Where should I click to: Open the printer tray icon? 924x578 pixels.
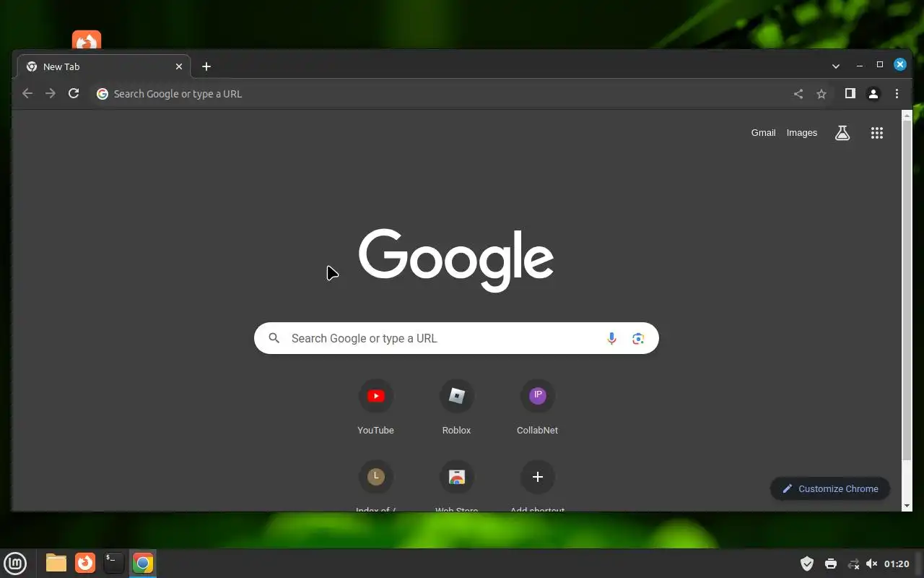tap(831, 564)
